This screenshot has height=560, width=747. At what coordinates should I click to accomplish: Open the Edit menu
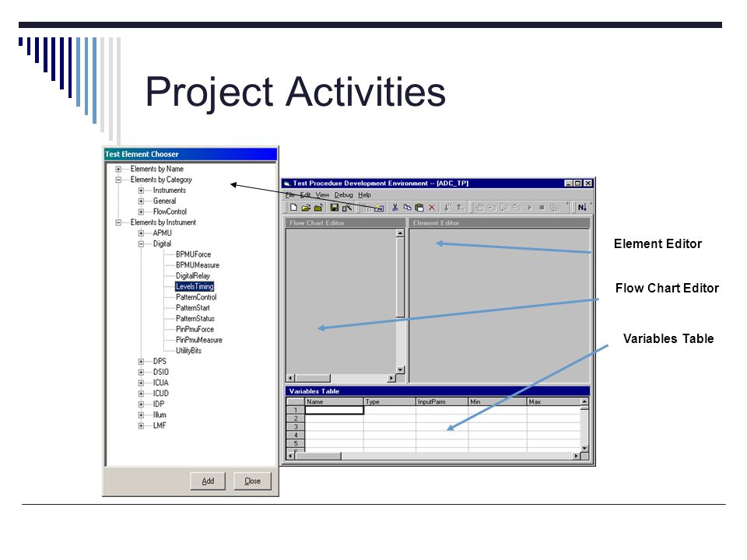pos(305,194)
